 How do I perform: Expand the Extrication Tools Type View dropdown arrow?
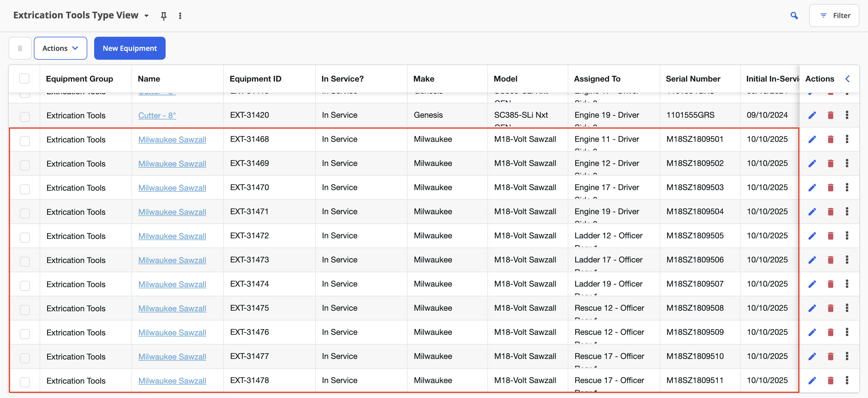coord(146,16)
